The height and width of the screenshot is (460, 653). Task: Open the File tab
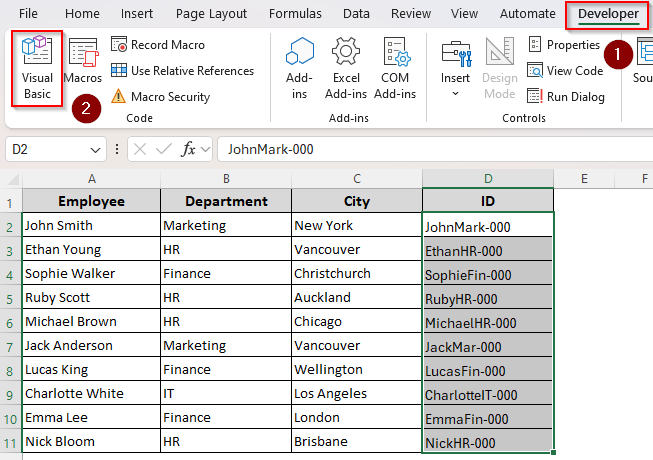tap(28, 14)
